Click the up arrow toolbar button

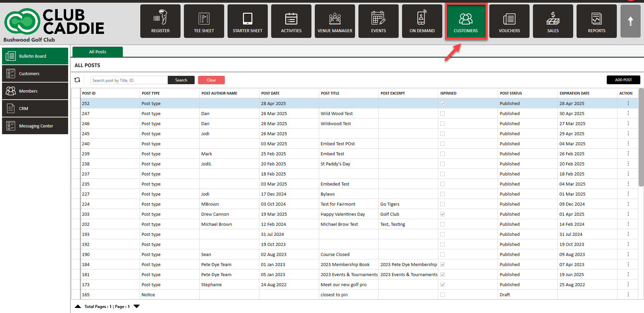coord(631,21)
